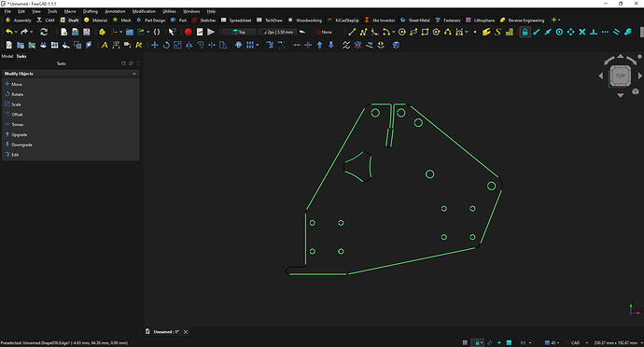Toggle Snap Parallel
644x347 pixels.
point(617,32)
